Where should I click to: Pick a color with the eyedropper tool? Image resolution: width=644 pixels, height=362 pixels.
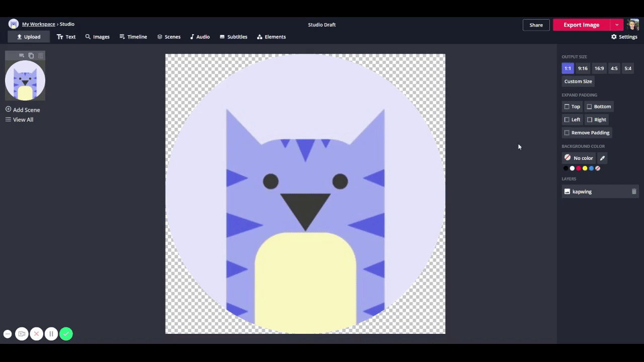(x=602, y=158)
